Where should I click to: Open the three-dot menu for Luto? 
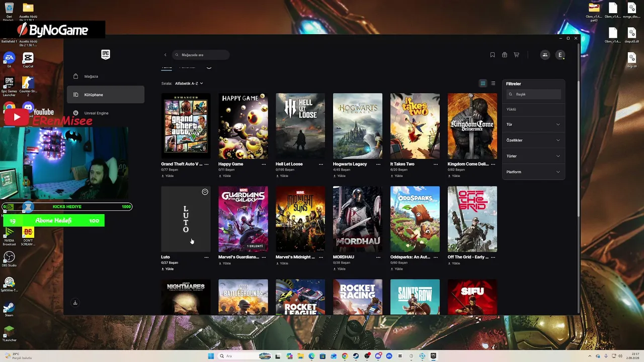(x=206, y=257)
